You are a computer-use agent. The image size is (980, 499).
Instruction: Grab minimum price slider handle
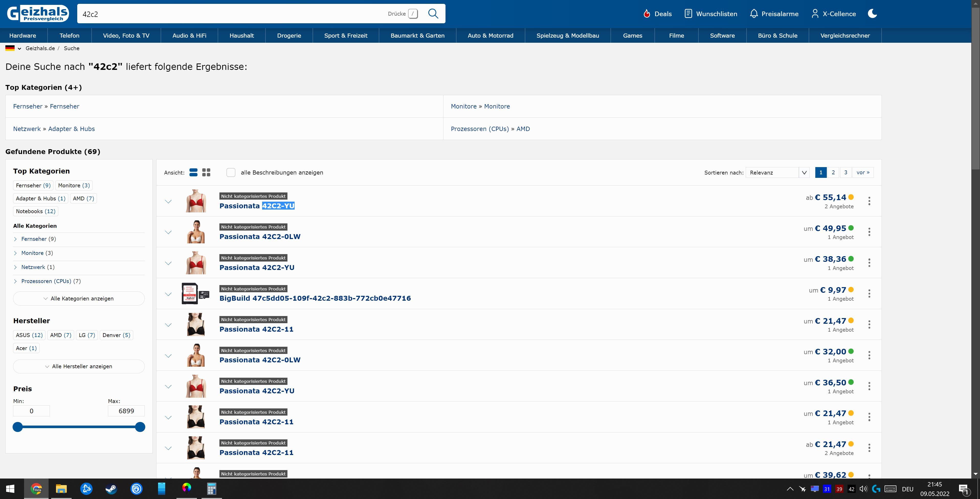pyautogui.click(x=17, y=427)
